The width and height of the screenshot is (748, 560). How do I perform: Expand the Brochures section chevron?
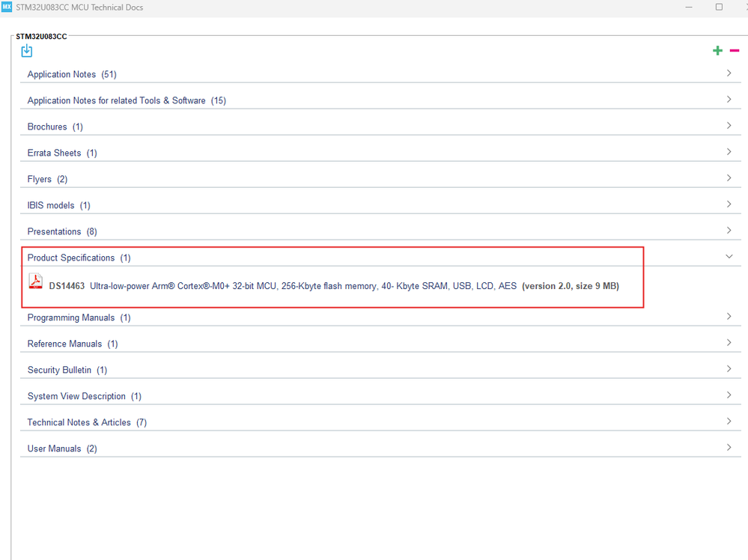(x=729, y=126)
